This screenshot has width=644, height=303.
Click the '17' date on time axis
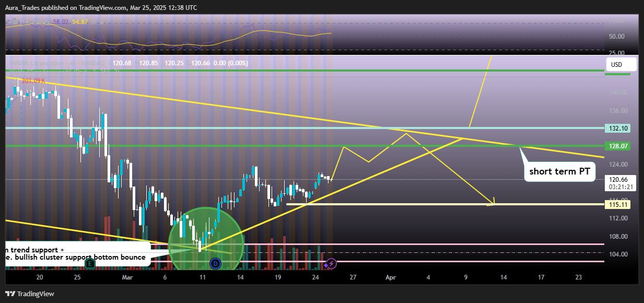click(541, 277)
